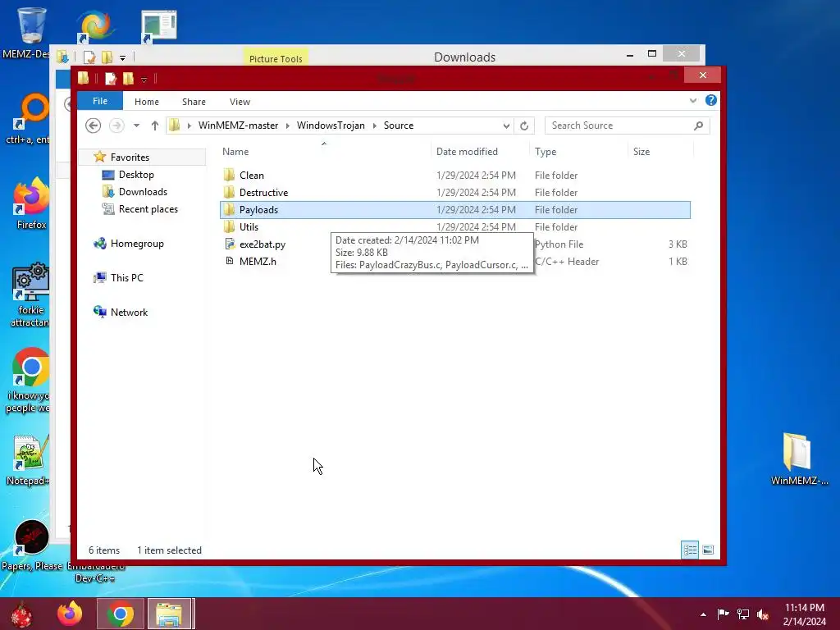The width and height of the screenshot is (840, 630).
Task: Customize Quick Access Toolbar dropdown
Action: click(x=144, y=80)
